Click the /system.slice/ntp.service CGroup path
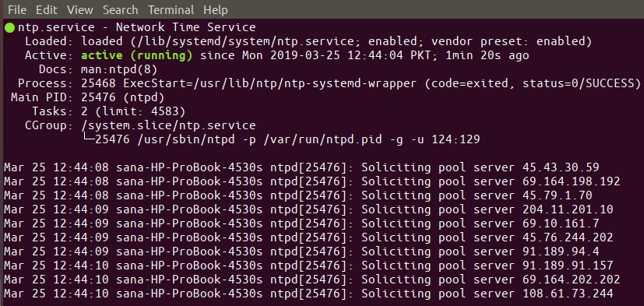Image resolution: width=644 pixels, height=306 pixels. point(168,125)
